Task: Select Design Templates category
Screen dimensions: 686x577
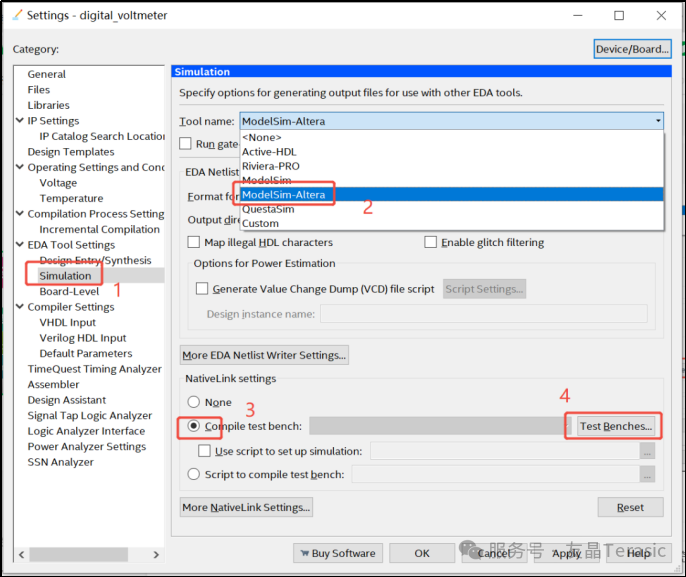Action: pyautogui.click(x=71, y=152)
